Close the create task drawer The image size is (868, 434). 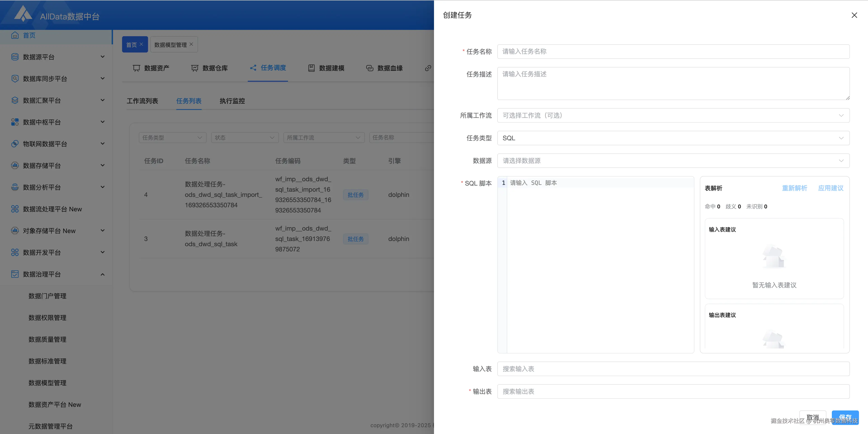tap(854, 15)
